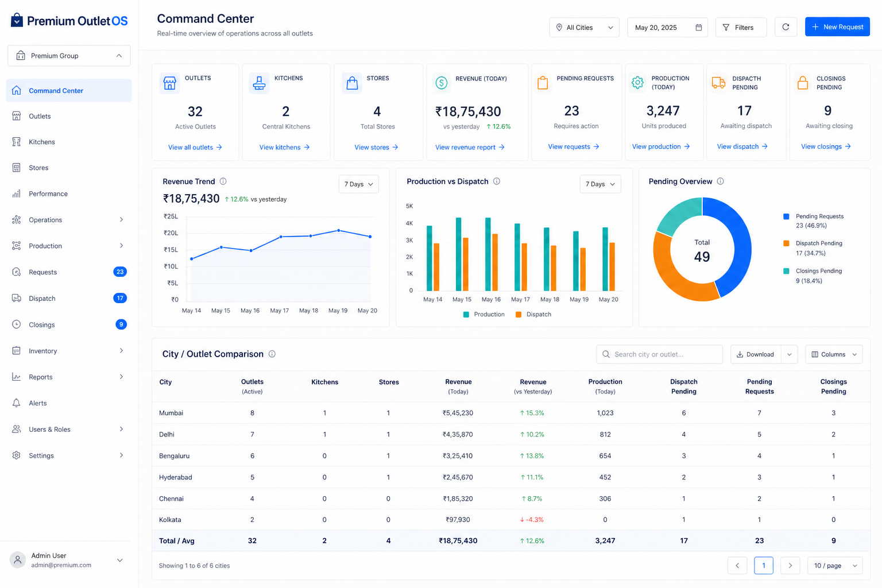This screenshot has width=882, height=588.
Task: Open the All Cities dropdown
Action: click(584, 28)
